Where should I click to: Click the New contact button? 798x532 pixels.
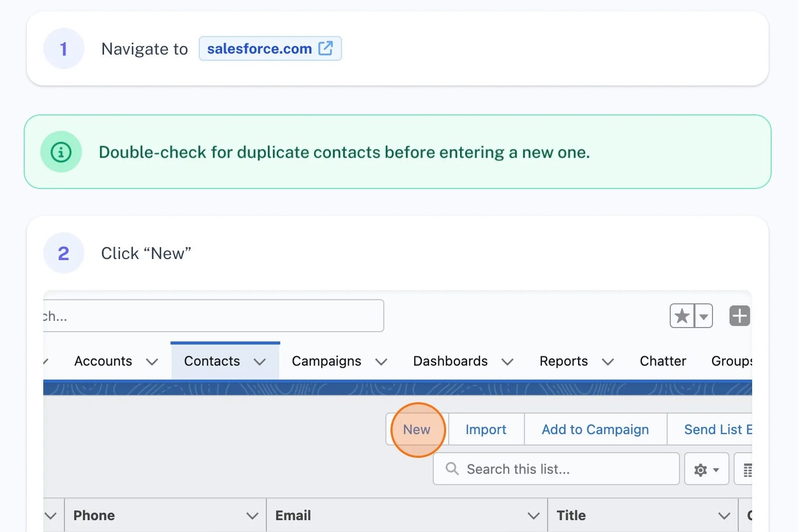(417, 430)
